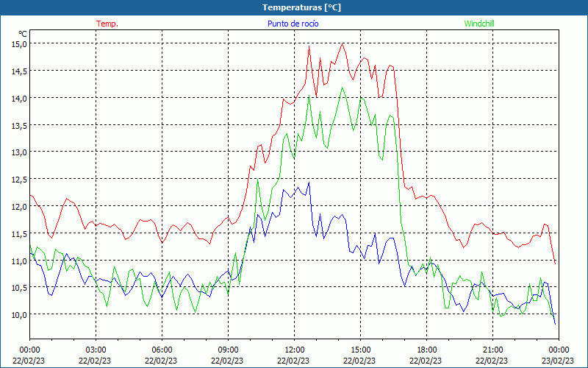Screen dimensions: 588x368
Task: Click the 10,5 y-axis value
Action: pyautogui.click(x=19, y=287)
